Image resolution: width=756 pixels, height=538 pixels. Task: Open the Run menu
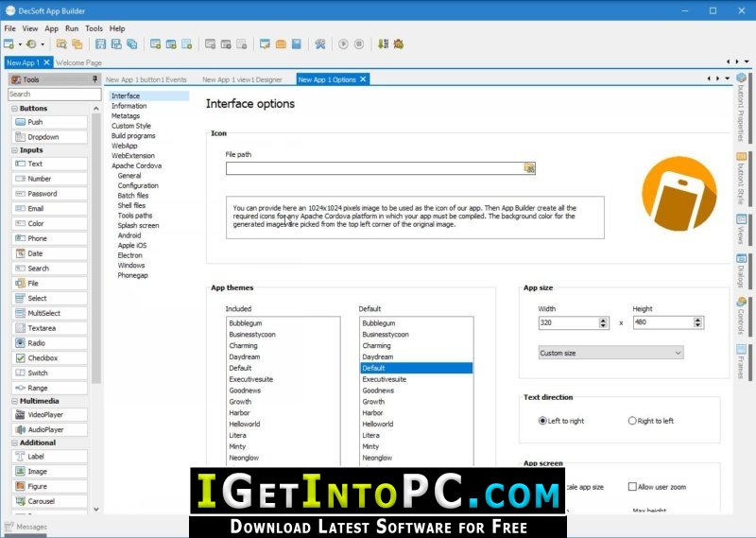point(72,28)
